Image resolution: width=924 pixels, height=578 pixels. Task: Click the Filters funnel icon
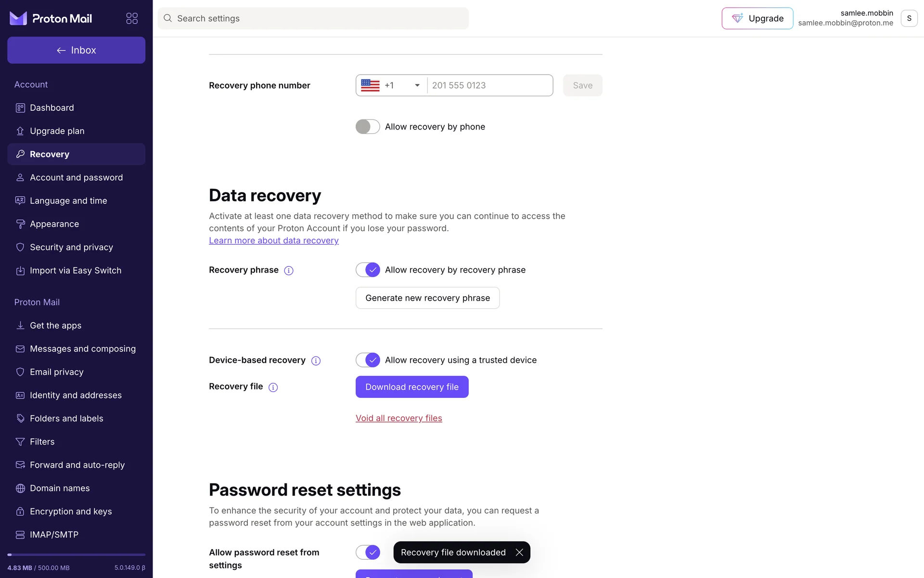point(20,442)
